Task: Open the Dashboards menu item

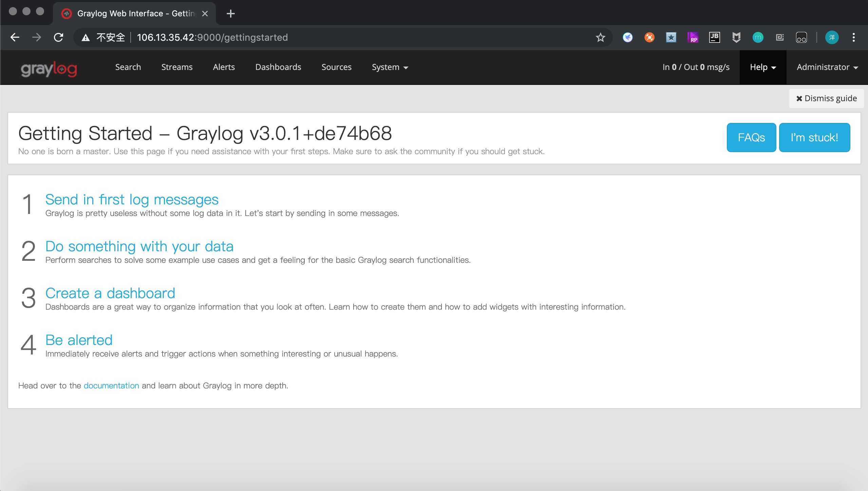Action: point(278,67)
